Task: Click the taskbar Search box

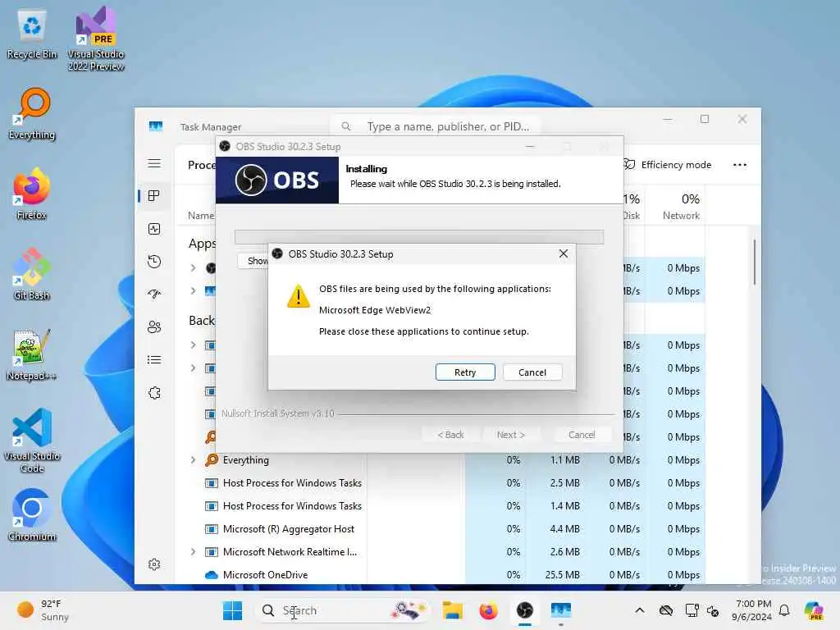Action: point(343,610)
